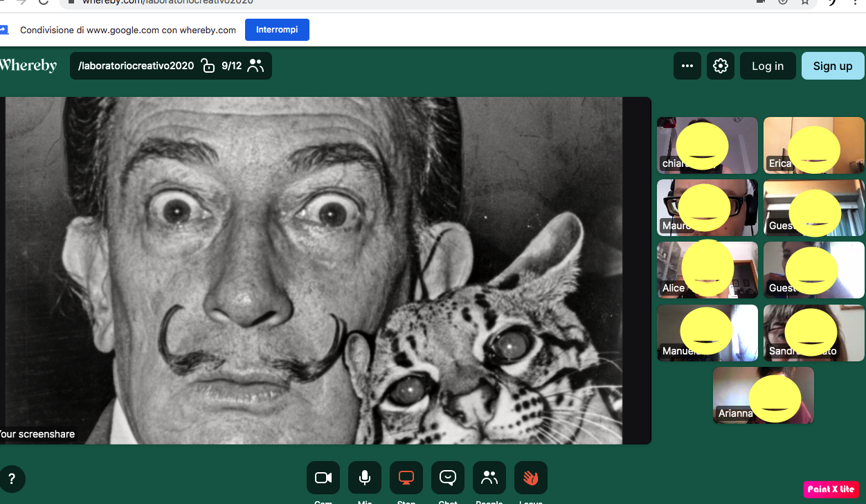Select chiara's video tile
The width and height of the screenshot is (866, 504).
[707, 145]
